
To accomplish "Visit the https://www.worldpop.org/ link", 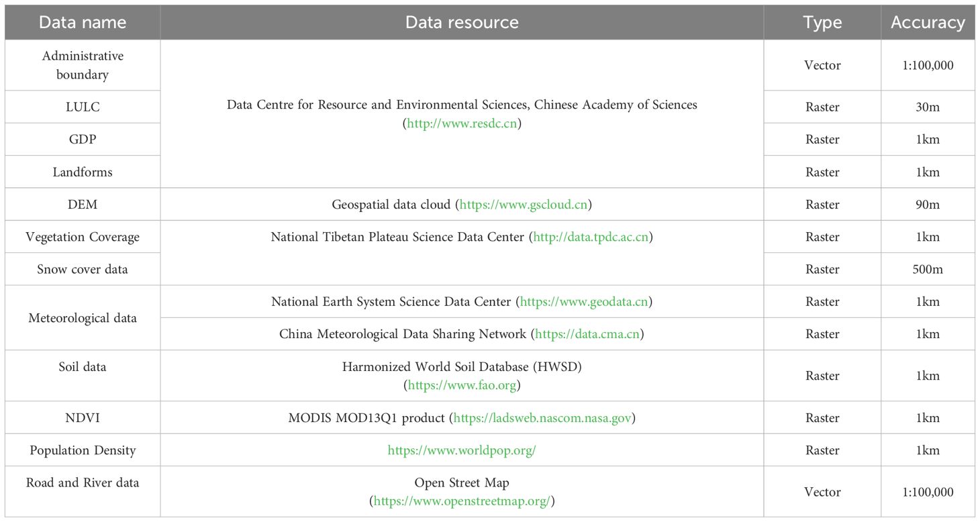I will pos(462,450).
